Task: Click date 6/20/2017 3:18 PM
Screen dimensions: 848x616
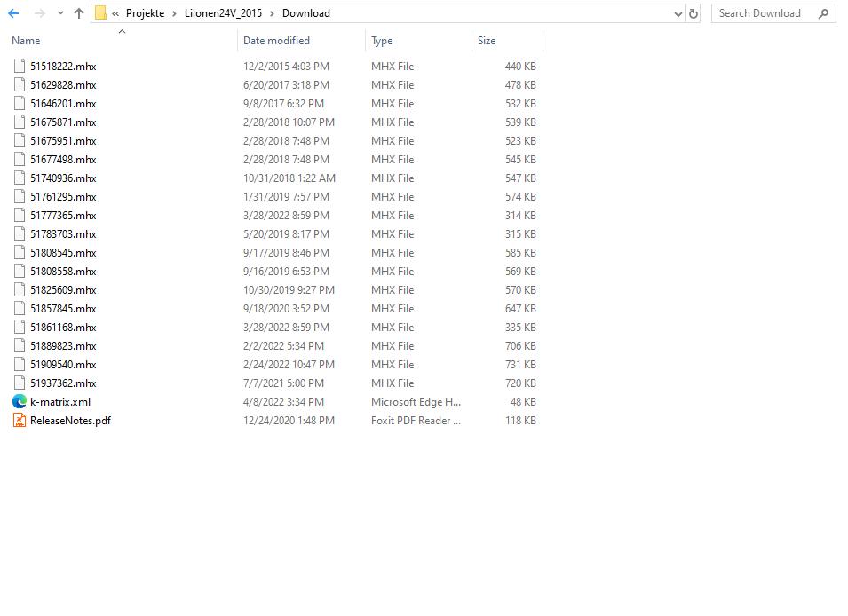Action: (x=286, y=85)
